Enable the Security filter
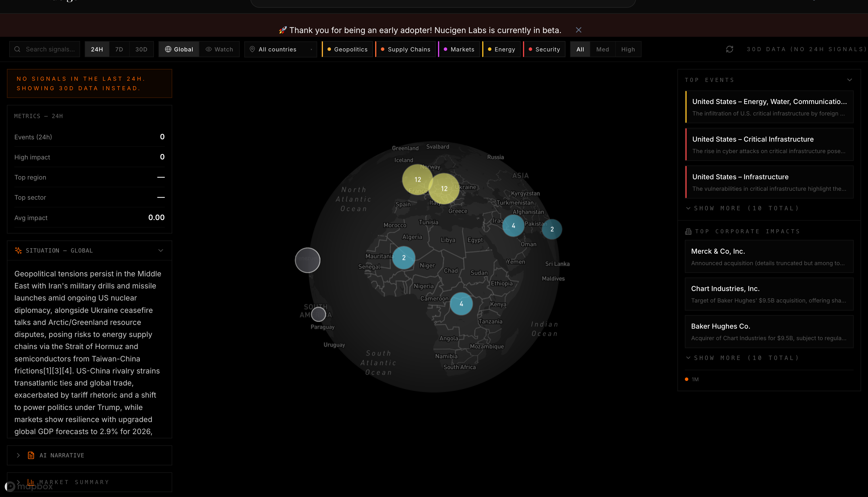 tap(544, 49)
